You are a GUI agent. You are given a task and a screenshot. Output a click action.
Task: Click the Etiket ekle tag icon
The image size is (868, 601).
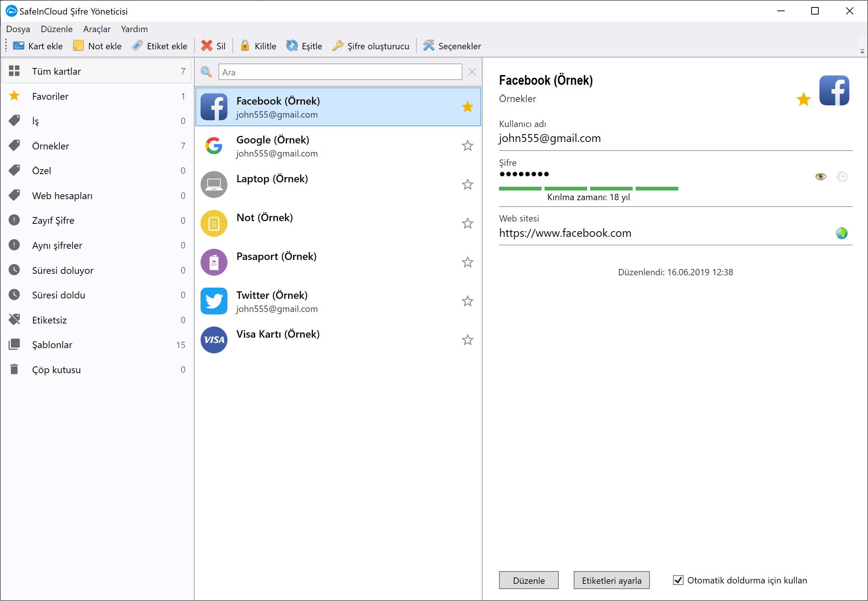(137, 46)
